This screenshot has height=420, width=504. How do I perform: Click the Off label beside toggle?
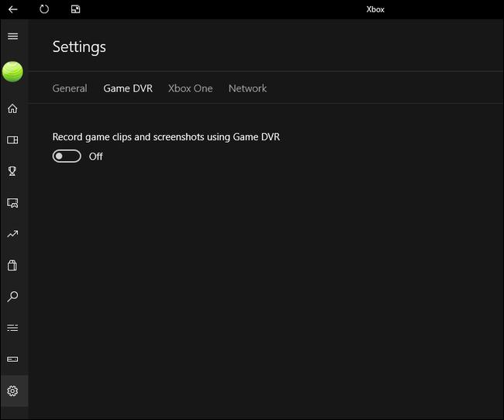click(x=96, y=157)
